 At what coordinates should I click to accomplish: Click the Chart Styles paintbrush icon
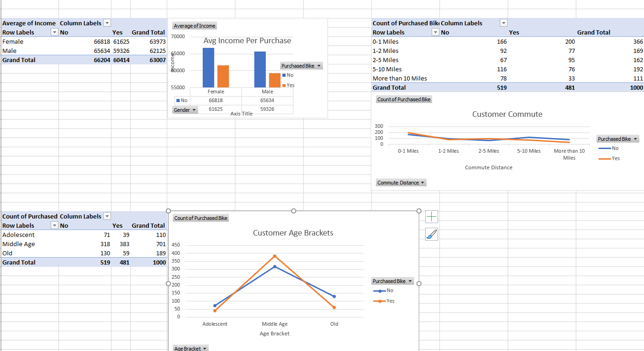click(432, 234)
